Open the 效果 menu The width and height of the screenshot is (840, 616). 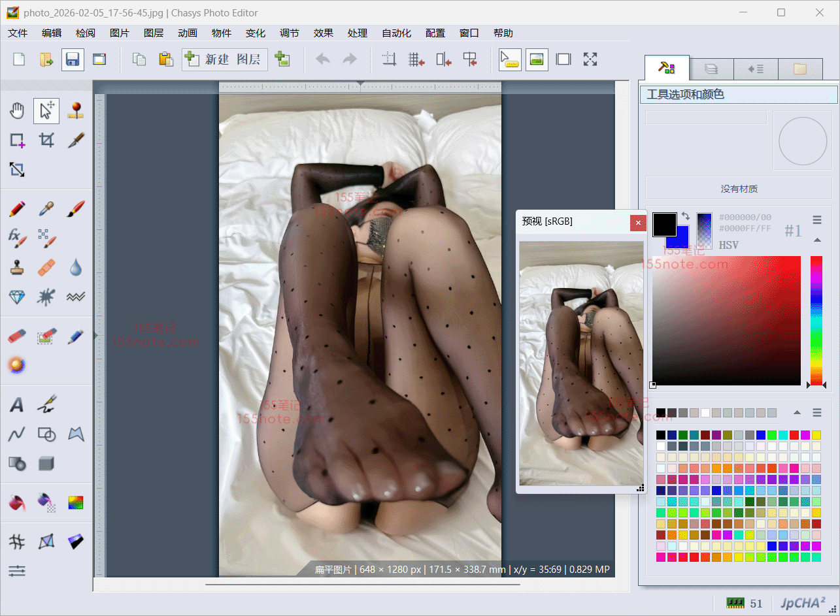323,33
